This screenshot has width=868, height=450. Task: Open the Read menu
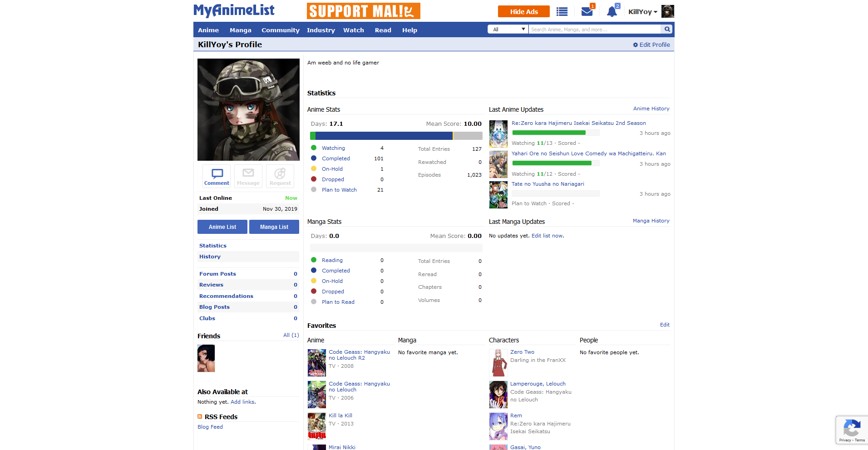click(x=383, y=30)
